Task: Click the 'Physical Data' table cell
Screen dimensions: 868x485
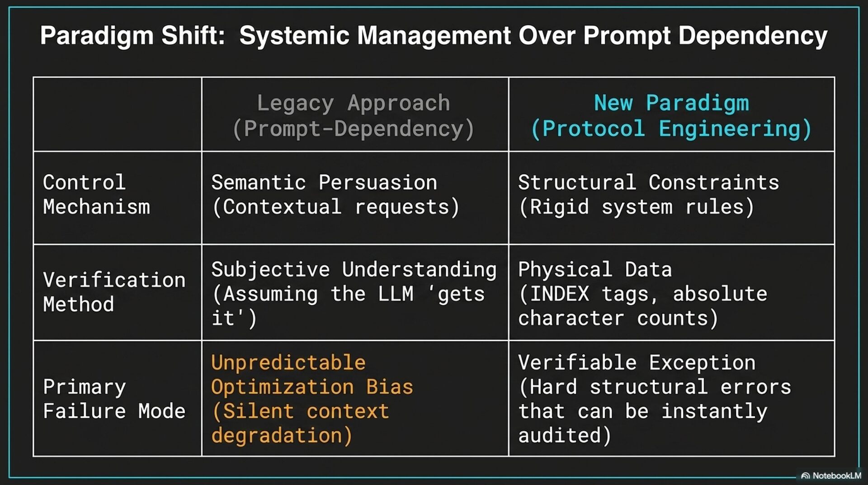Action: 671,292
